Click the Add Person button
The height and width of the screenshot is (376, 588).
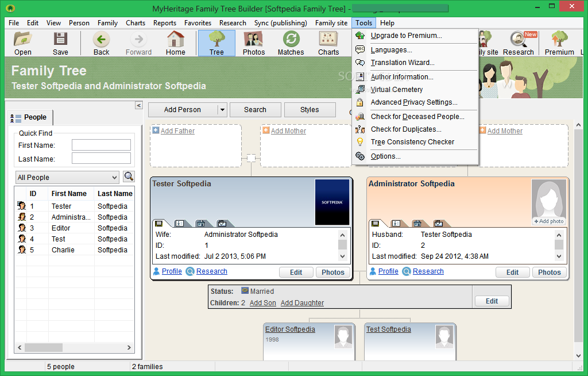(x=183, y=110)
